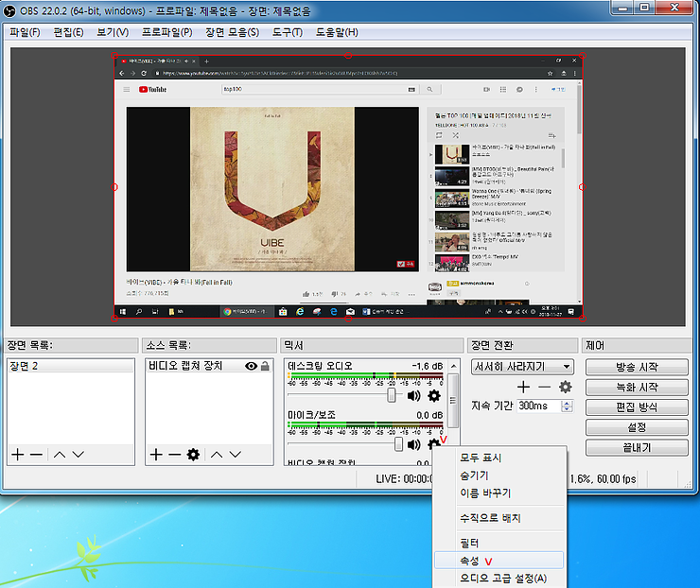
Task: Toggle eye visibility of 비디오 캡쳐 장치
Action: [x=251, y=366]
